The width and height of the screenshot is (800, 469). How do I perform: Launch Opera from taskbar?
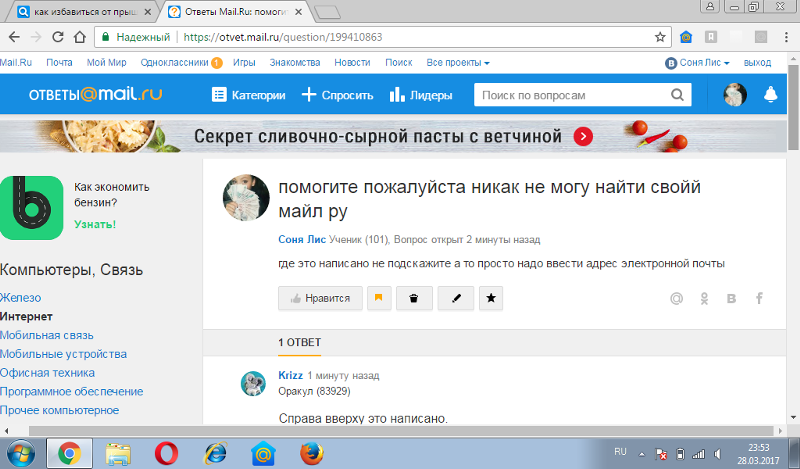(166, 454)
